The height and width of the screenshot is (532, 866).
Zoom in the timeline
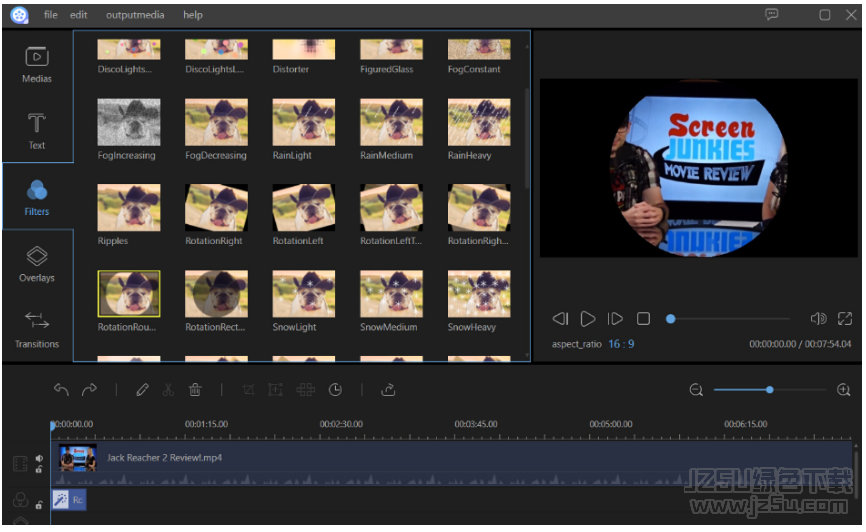pos(843,390)
